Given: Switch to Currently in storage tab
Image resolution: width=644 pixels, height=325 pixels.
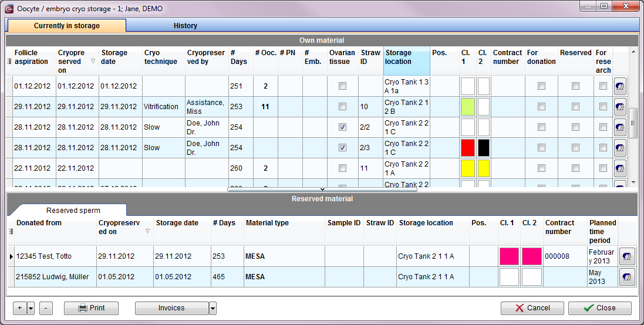Looking at the screenshot, I should pyautogui.click(x=66, y=25).
